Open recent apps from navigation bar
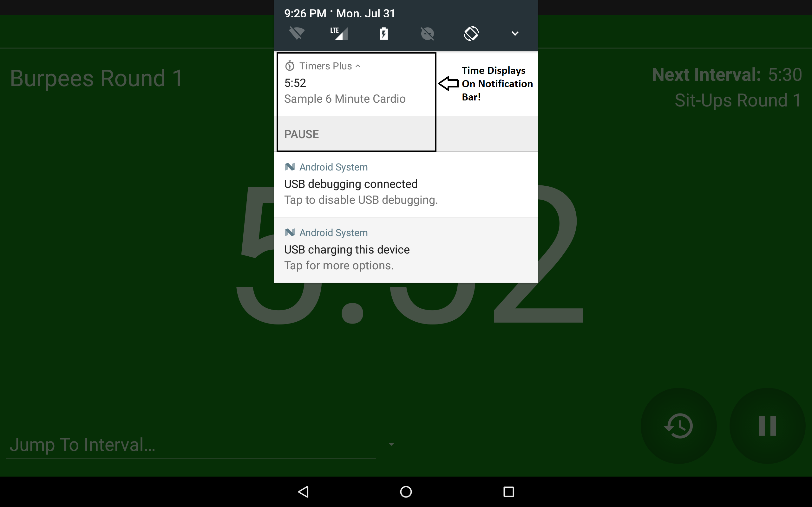The width and height of the screenshot is (812, 507). 508,492
